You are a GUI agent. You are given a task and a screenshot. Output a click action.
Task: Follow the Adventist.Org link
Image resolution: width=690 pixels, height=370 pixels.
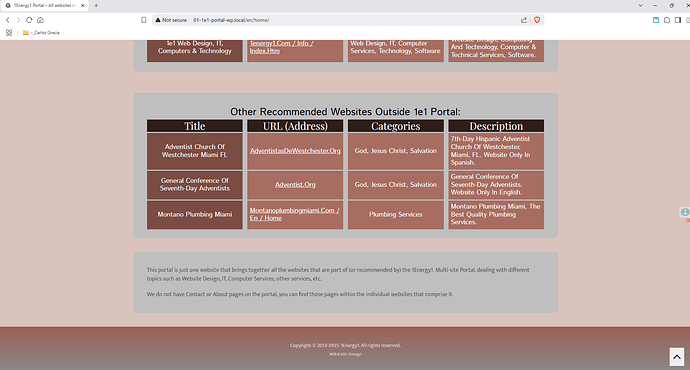(295, 184)
